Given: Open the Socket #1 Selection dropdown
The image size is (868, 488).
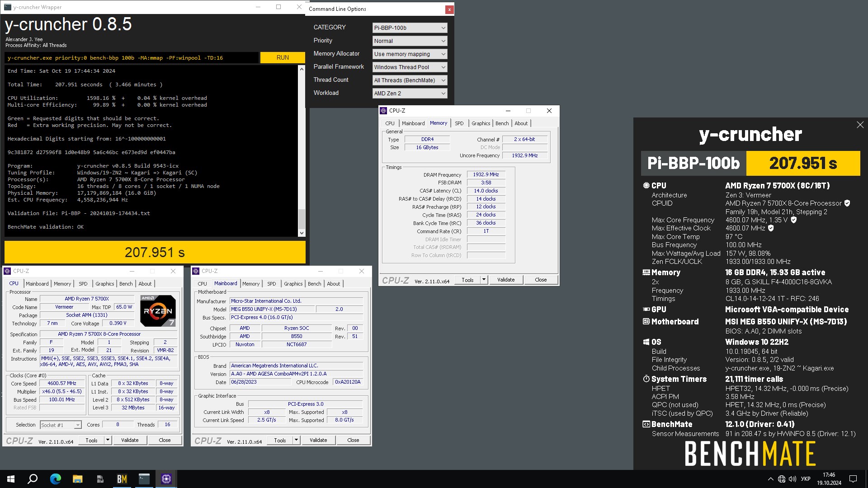Looking at the screenshot, I should coord(61,425).
